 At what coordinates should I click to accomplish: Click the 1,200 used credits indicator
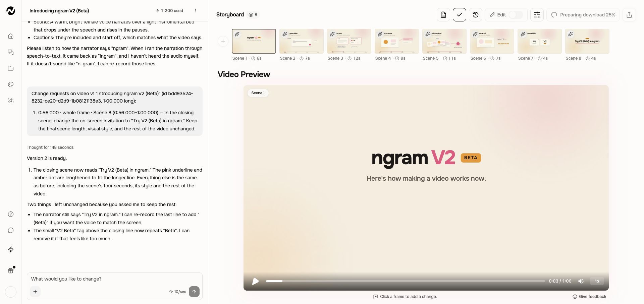coord(169,11)
